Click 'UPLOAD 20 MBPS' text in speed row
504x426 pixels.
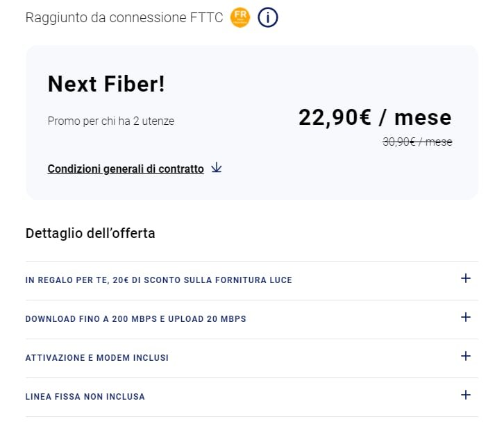pyautogui.click(x=207, y=319)
